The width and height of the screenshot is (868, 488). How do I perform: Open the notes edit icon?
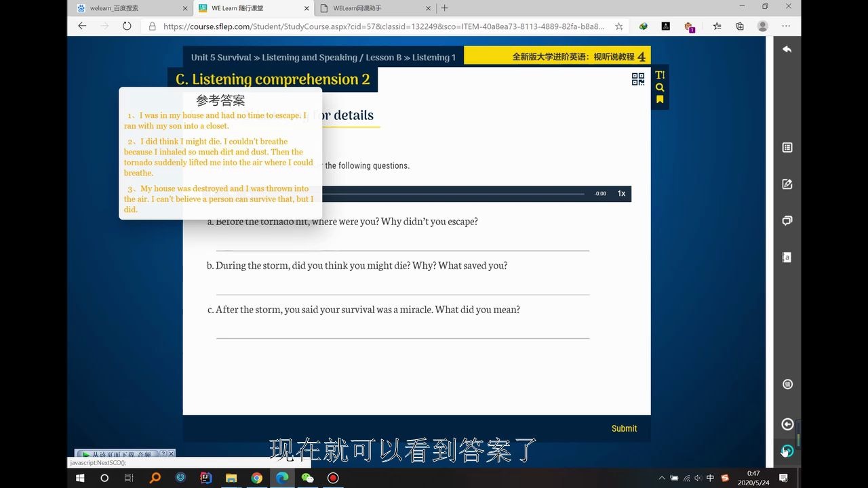click(x=787, y=184)
